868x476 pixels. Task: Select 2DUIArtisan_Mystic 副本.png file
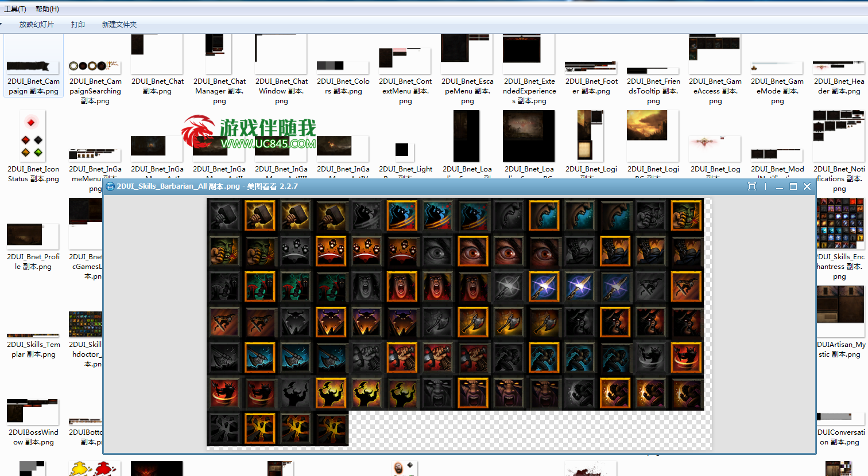coord(841,322)
